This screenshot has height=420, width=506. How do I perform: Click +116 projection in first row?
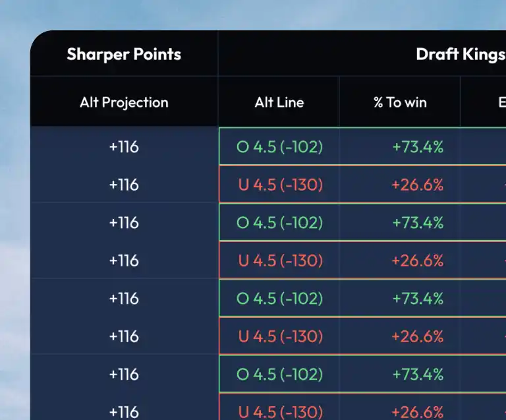tap(124, 146)
